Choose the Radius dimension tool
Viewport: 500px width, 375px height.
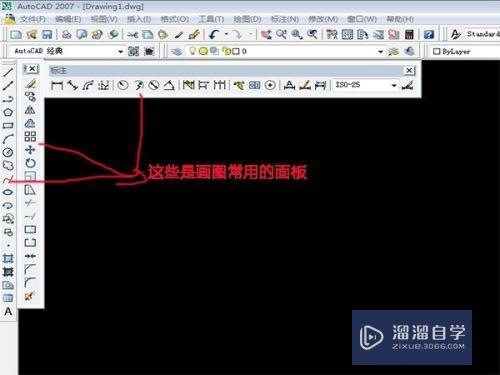point(123,85)
